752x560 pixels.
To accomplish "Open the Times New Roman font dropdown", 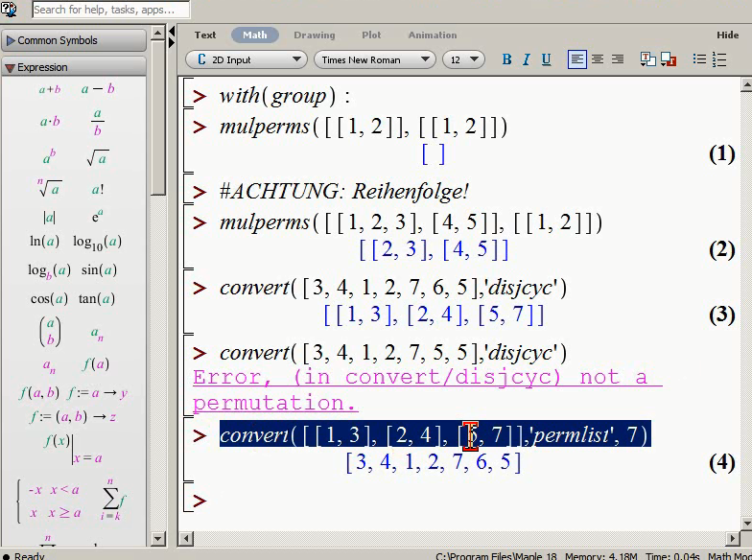I will [374, 59].
